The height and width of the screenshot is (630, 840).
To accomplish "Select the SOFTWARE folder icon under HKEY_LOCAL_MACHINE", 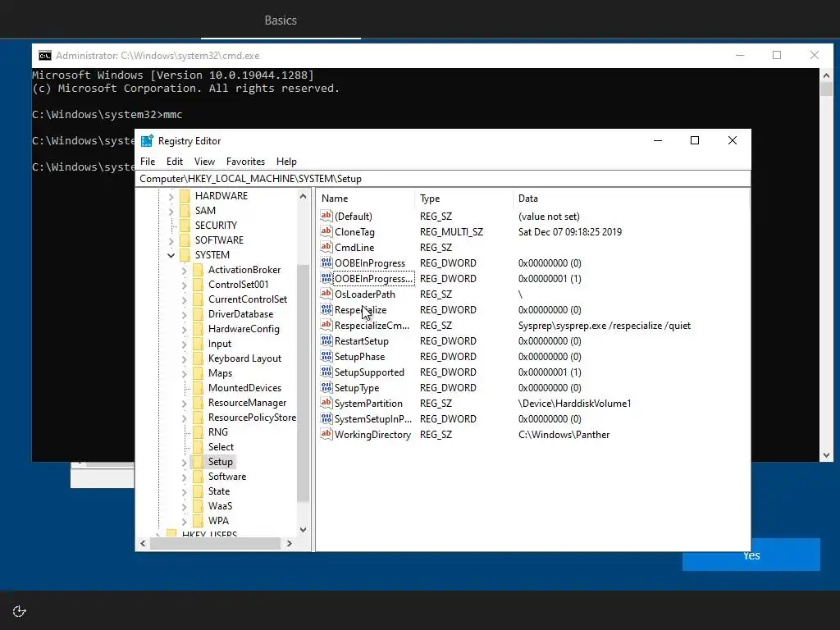I will point(185,240).
